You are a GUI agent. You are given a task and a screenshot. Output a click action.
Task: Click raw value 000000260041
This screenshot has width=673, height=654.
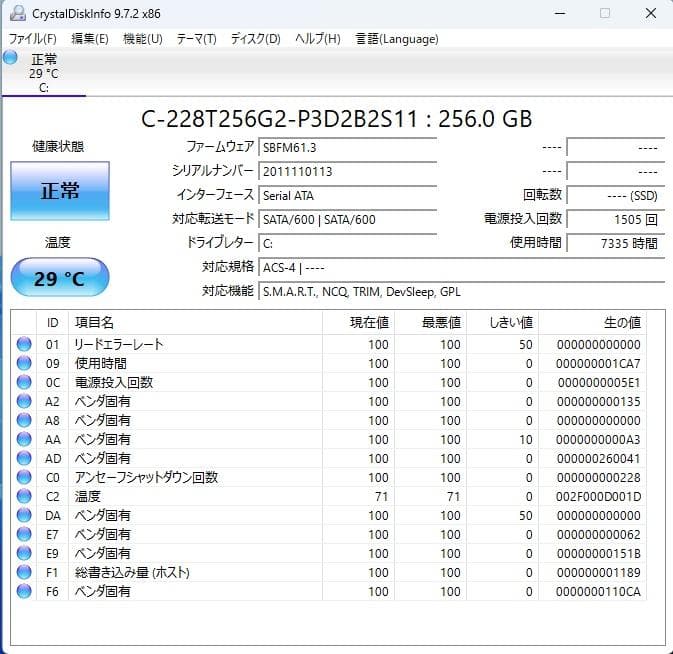click(598, 458)
